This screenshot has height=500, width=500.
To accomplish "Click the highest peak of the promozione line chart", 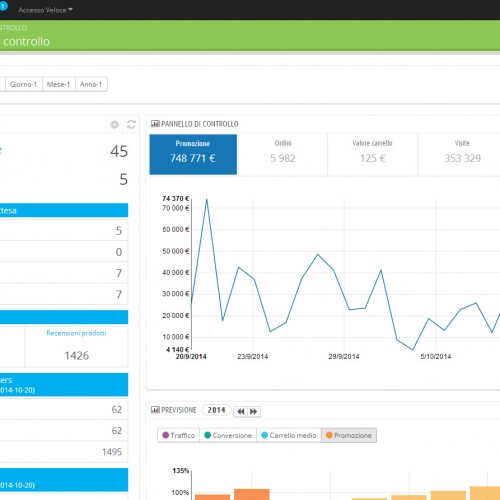I will coord(207,199).
